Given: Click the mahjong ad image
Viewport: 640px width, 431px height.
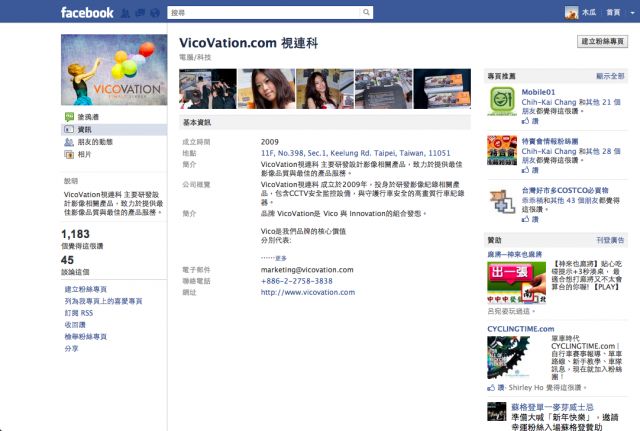Looking at the screenshot, I should [517, 282].
